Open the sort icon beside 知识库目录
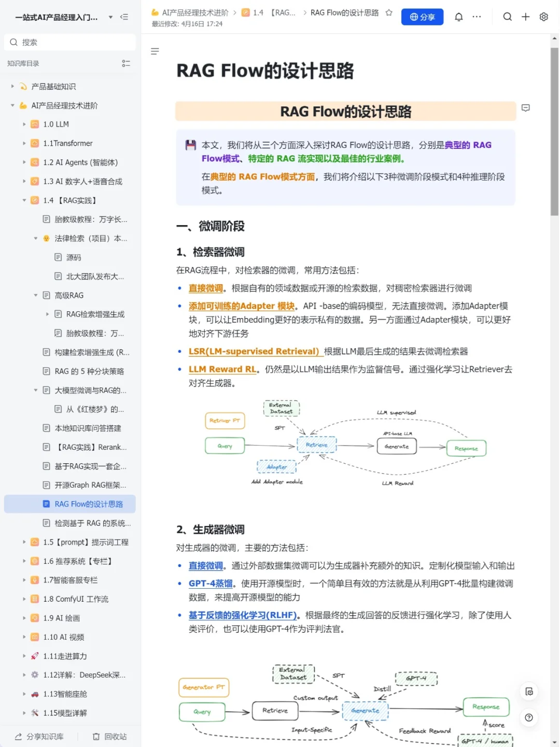 pos(126,63)
